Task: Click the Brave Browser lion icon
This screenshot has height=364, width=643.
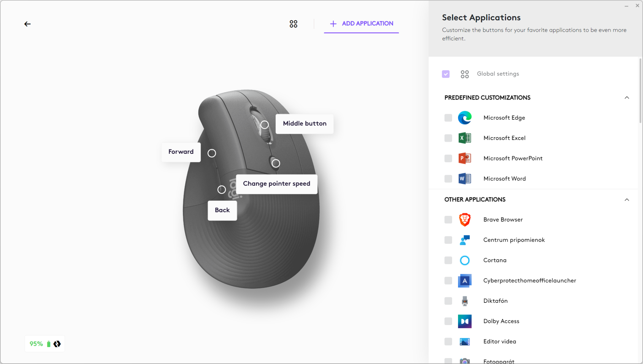Action: (464, 220)
